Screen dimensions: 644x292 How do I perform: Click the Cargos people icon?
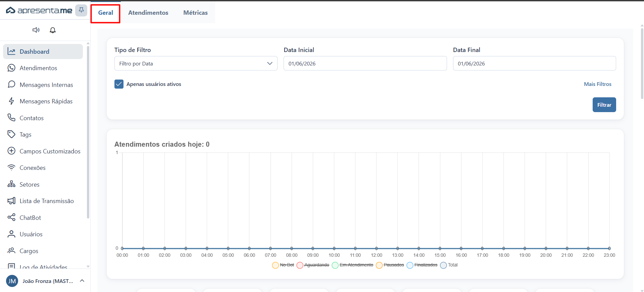11,250
